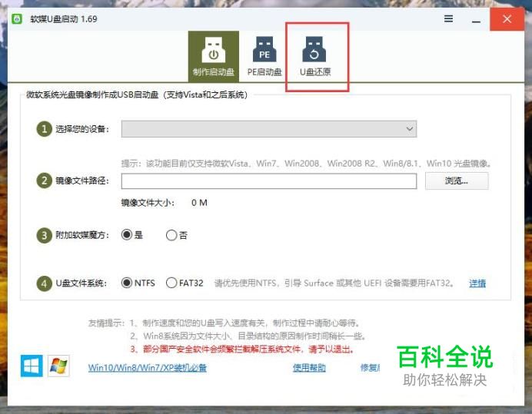The height and width of the screenshot is (414, 532).
Task: Click the 镜像文件大小 0 M value
Action: pos(199,203)
